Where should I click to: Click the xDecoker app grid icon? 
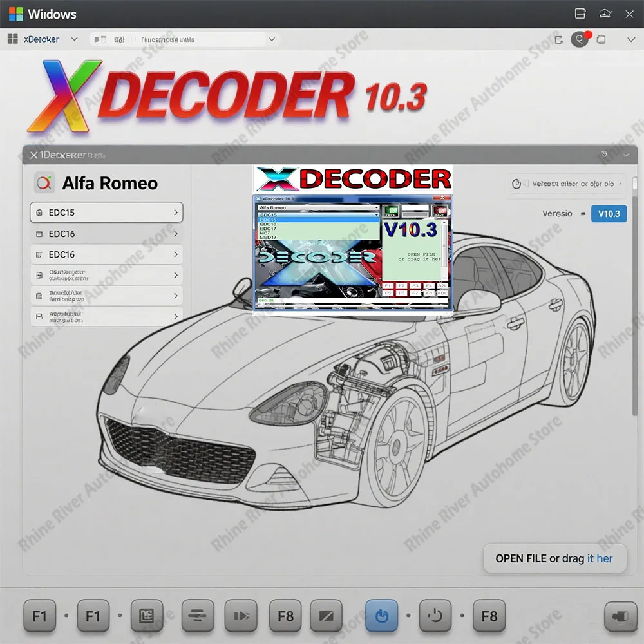pyautogui.click(x=13, y=39)
